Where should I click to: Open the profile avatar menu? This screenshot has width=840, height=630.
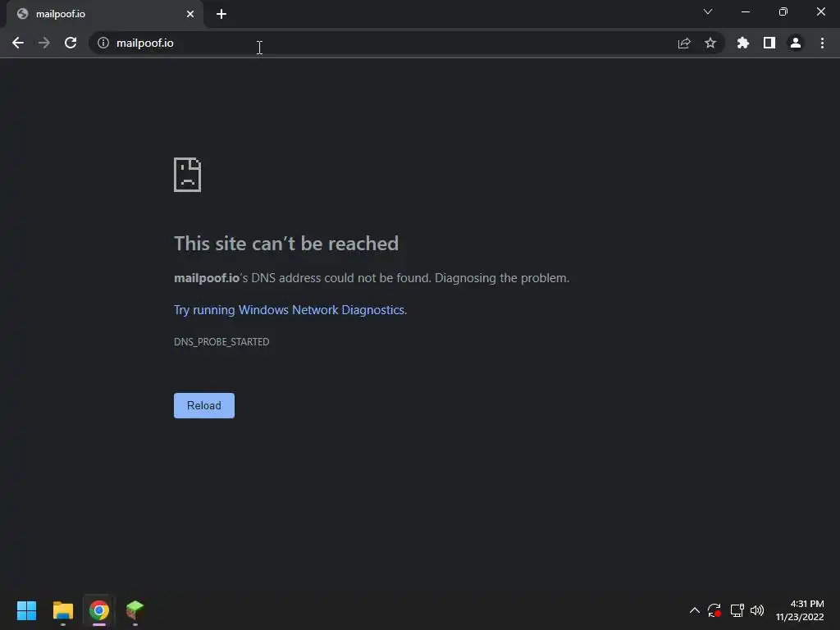click(x=796, y=43)
